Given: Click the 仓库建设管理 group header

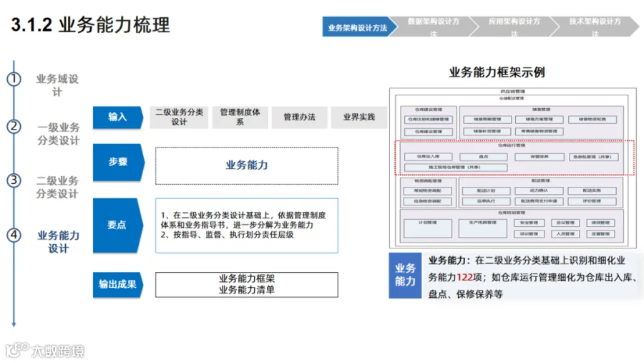Looking at the screenshot, I should (x=429, y=110).
